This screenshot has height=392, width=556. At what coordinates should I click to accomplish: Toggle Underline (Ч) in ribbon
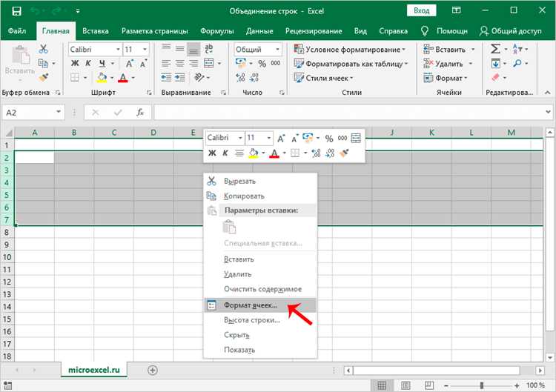pyautogui.click(x=102, y=63)
